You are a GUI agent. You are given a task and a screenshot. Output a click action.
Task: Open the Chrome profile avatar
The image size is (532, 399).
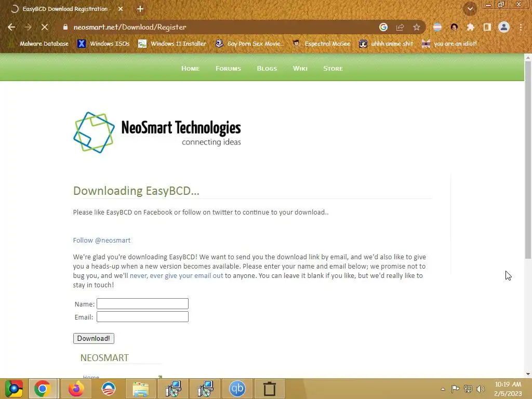[504, 27]
